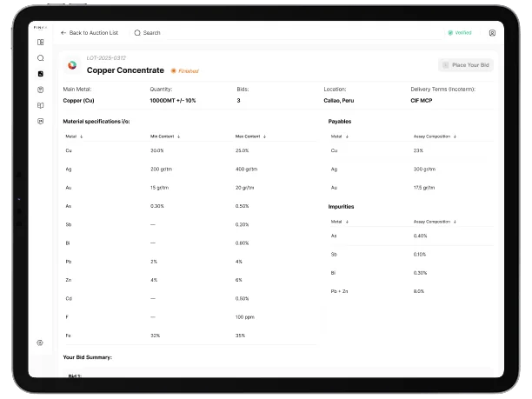532x399 pixels.
Task: Open the dashboard layout icon in sidebar
Action: pos(40,42)
